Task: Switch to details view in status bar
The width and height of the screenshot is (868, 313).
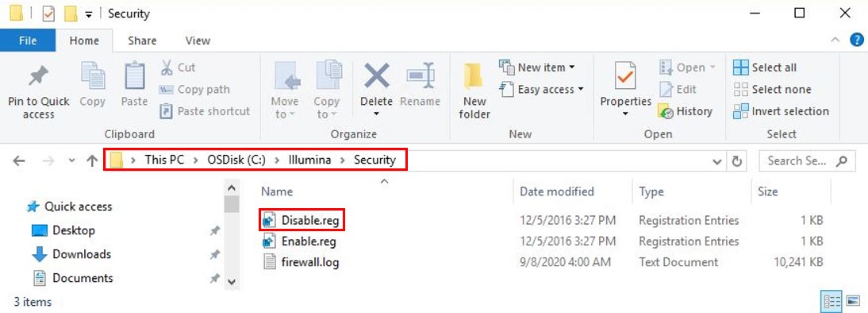Action: tap(832, 302)
